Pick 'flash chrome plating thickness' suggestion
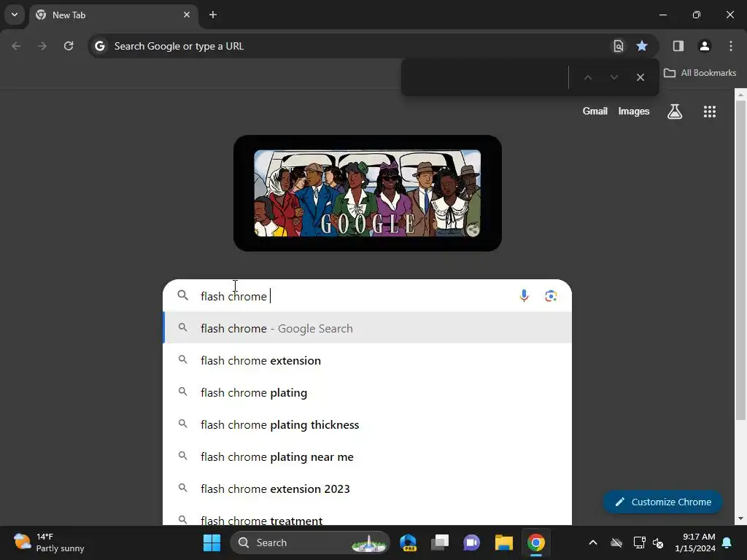Viewport: 747px width, 560px height. (x=368, y=424)
